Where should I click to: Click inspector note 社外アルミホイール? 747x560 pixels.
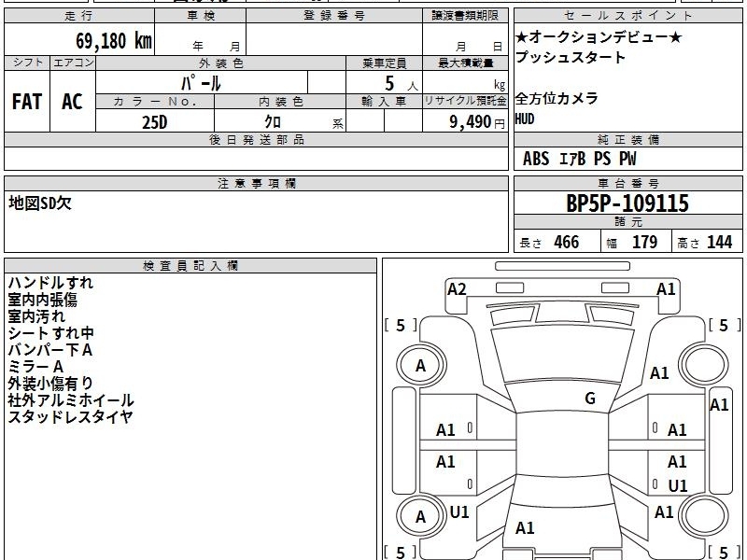(x=71, y=400)
